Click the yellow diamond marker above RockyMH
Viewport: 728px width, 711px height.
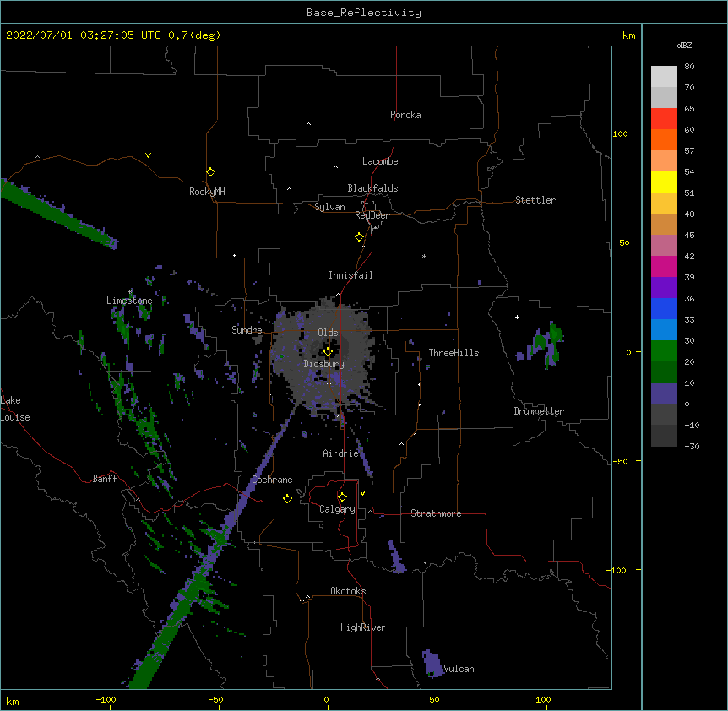(x=210, y=172)
